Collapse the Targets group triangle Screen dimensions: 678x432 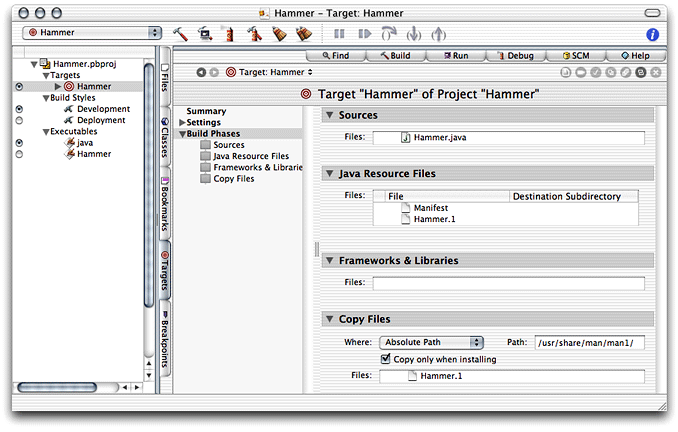pyautogui.click(x=46, y=76)
